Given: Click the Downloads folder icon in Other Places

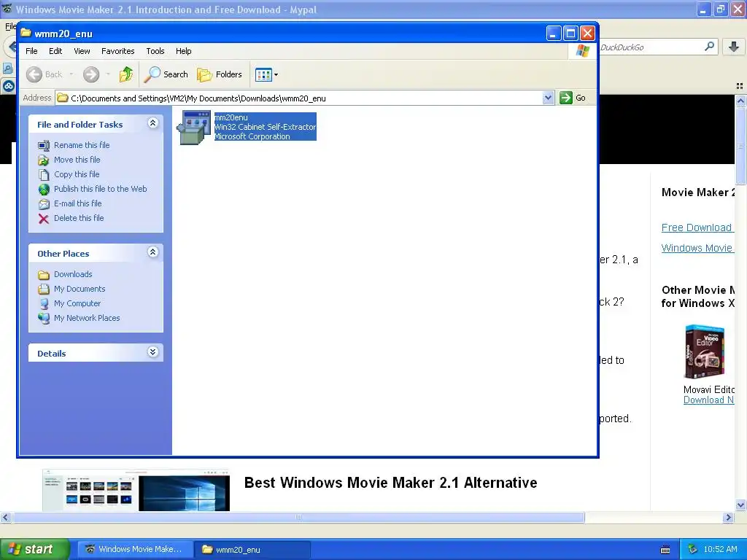Looking at the screenshot, I should coord(43,275).
